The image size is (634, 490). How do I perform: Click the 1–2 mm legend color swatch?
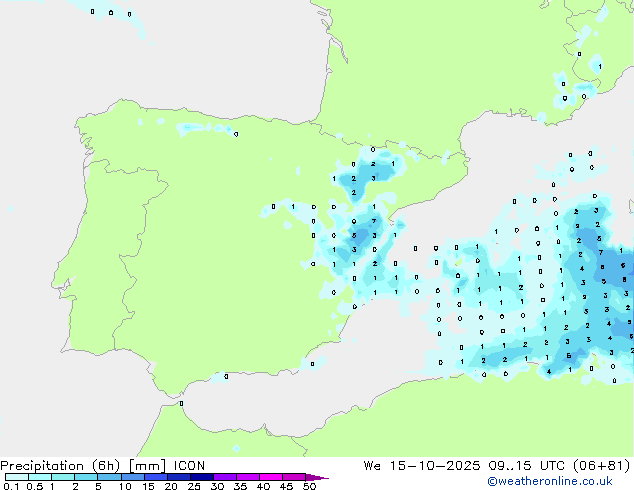click(x=63, y=477)
